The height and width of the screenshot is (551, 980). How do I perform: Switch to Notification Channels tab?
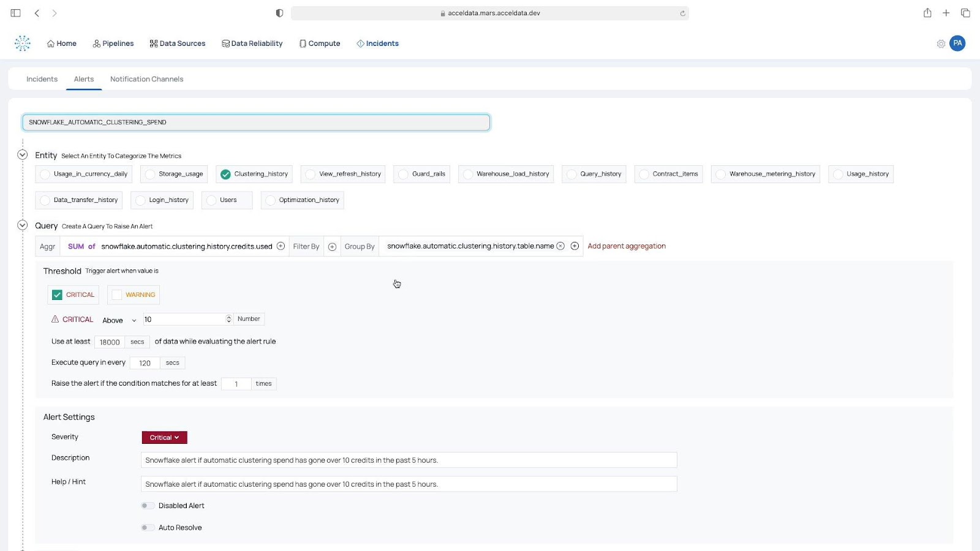[x=147, y=79]
